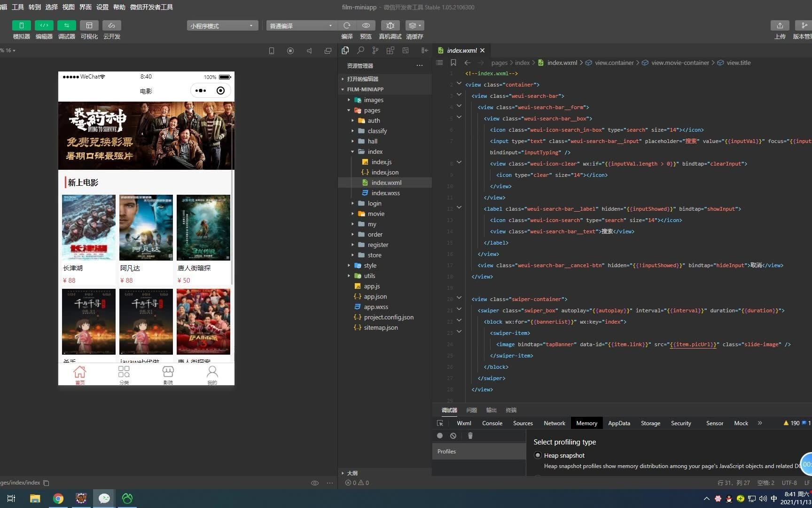Click the back navigation arrow in editor

pyautogui.click(x=467, y=63)
